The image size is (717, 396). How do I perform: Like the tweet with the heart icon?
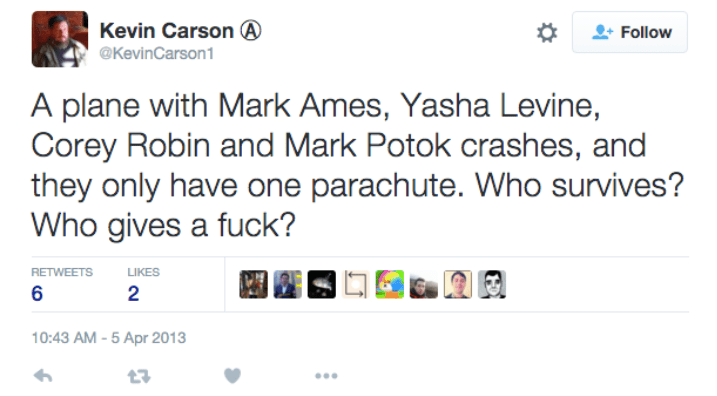pos(232,376)
